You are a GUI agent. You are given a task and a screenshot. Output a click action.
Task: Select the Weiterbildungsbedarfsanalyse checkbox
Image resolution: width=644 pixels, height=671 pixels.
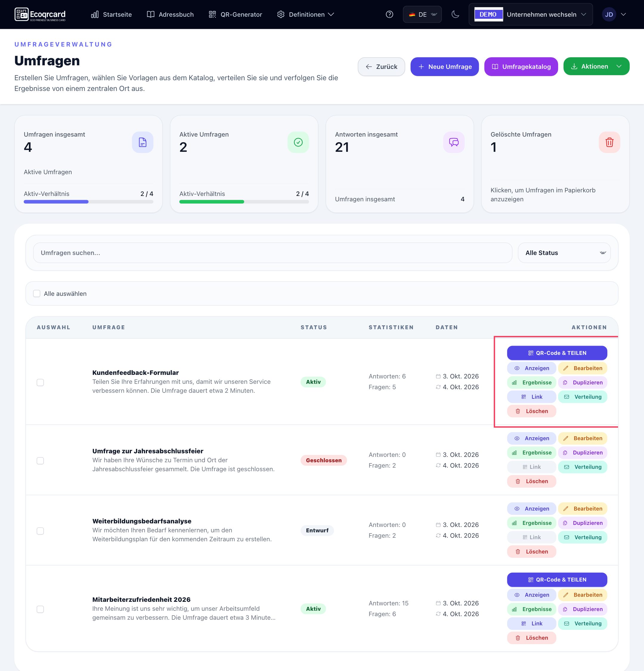(x=40, y=531)
